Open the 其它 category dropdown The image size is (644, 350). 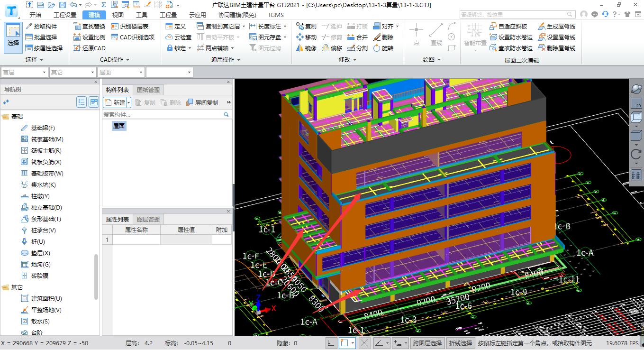tap(73, 72)
